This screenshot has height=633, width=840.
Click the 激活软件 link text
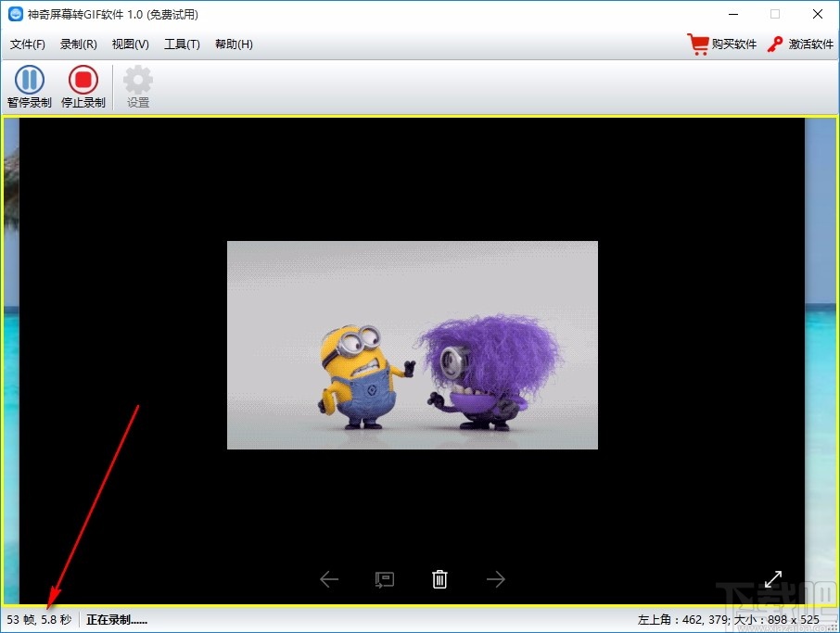[810, 44]
